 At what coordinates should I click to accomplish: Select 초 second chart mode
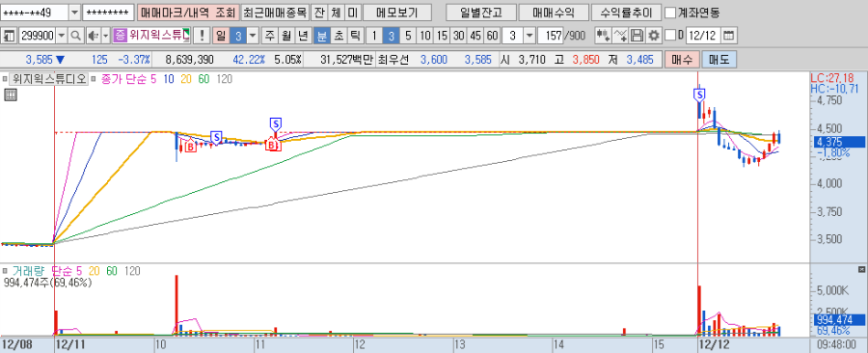(x=338, y=36)
